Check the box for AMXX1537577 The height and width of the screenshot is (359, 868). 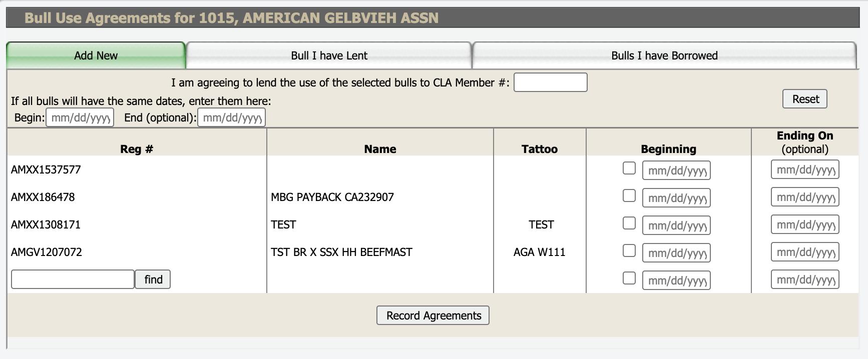point(629,168)
